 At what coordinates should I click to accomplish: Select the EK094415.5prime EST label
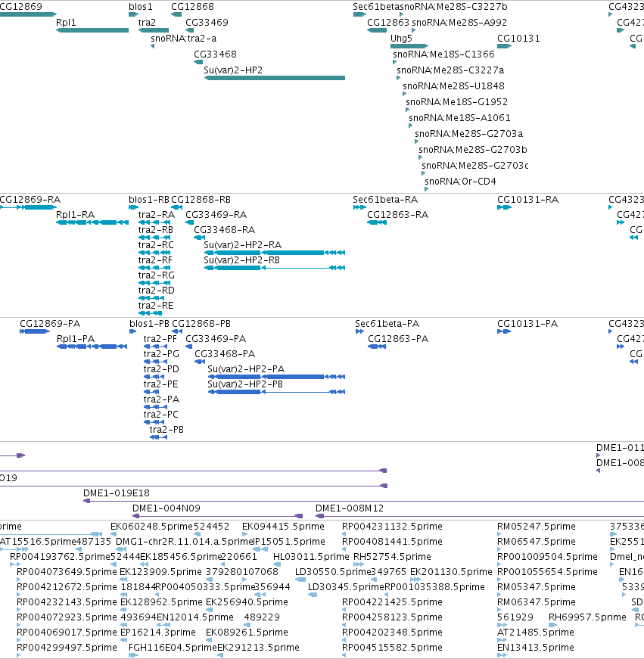tap(283, 527)
